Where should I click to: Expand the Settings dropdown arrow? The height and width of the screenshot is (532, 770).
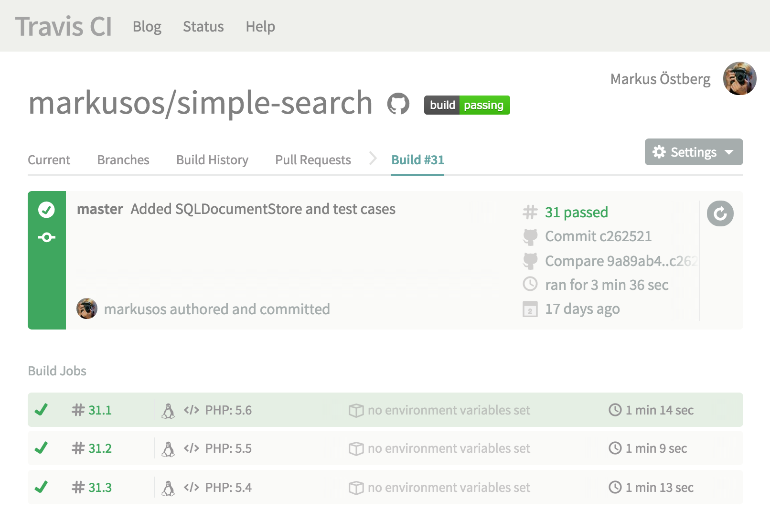pyautogui.click(x=729, y=152)
